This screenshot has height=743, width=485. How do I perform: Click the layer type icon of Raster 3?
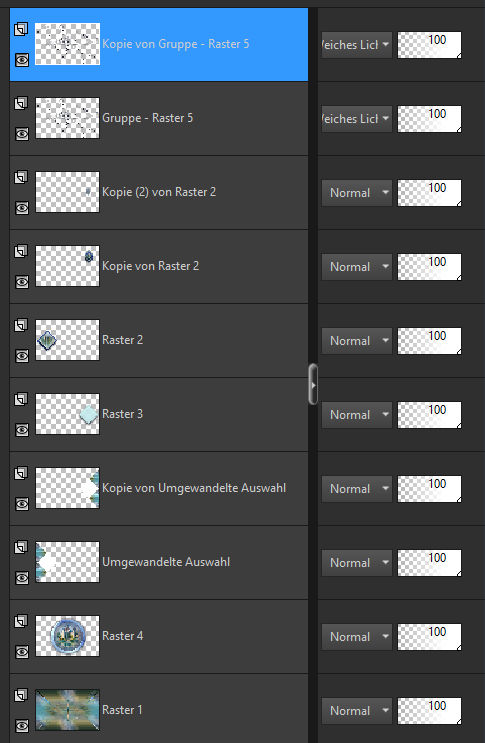[21, 399]
